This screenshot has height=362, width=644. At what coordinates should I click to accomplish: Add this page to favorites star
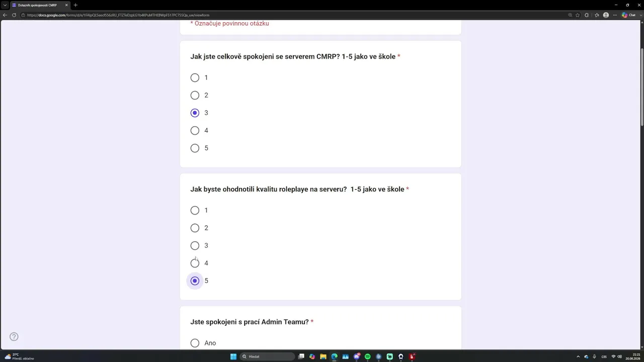click(x=578, y=15)
